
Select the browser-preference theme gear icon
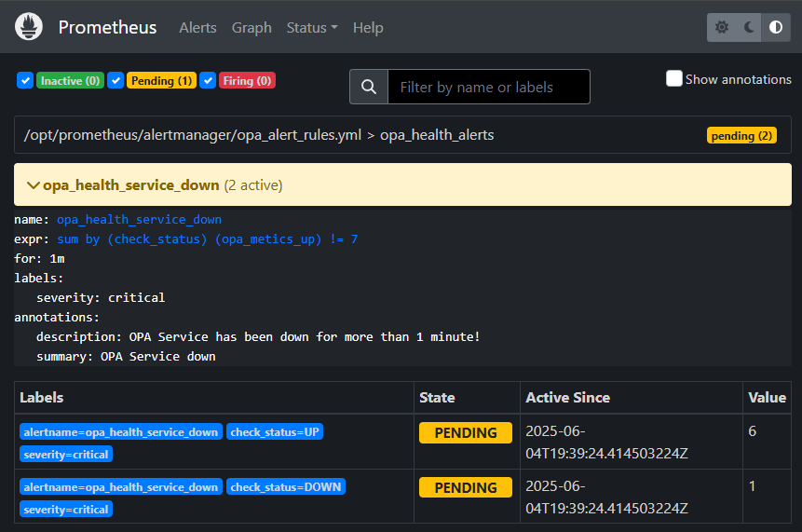721,27
